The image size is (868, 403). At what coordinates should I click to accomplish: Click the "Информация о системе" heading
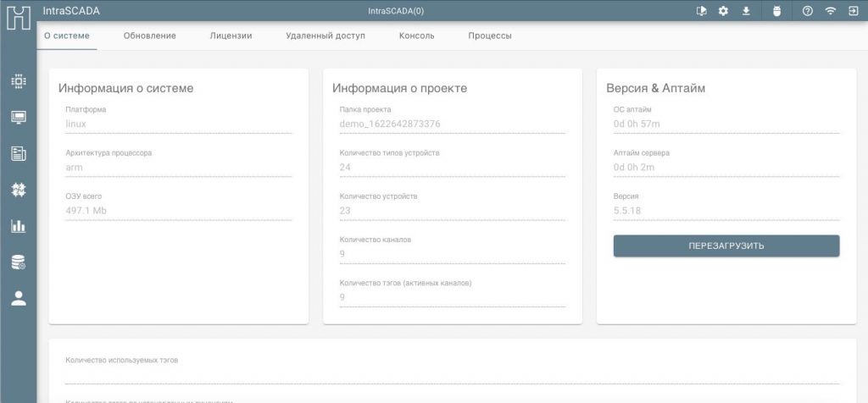pos(126,88)
